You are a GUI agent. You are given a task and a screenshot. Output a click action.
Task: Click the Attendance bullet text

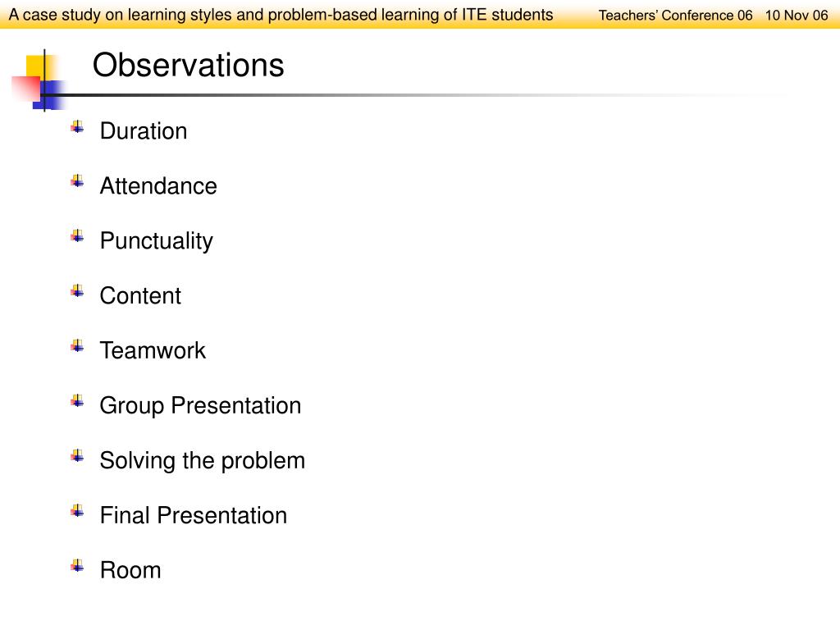coord(158,186)
